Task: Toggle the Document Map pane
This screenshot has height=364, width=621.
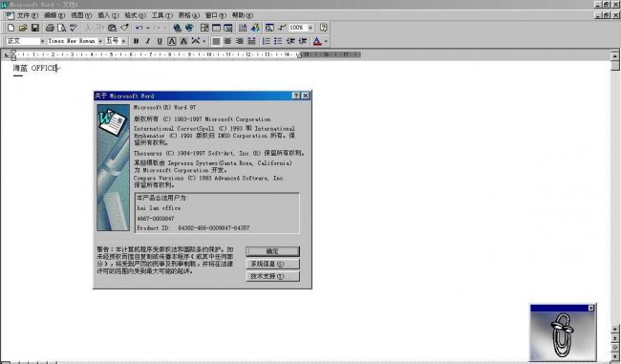Action: (x=269, y=28)
